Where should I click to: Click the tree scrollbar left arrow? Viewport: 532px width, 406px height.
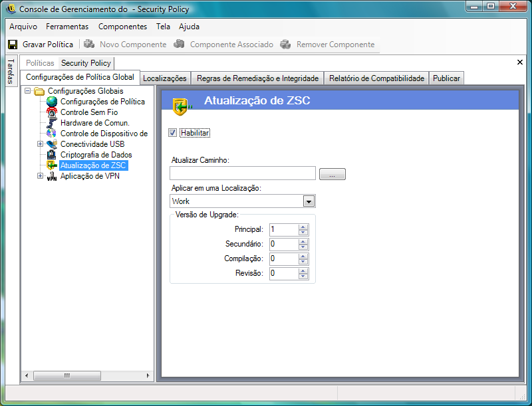click(27, 375)
